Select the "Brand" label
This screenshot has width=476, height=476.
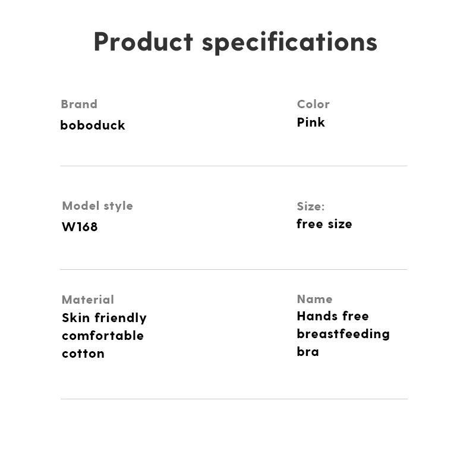coord(79,104)
